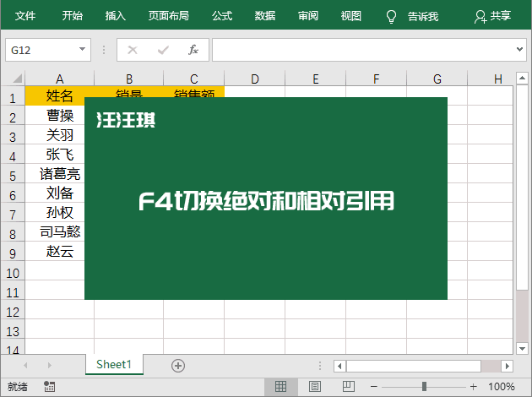Expand the formula bar chevron
This screenshot has height=397, width=532.
pos(519,50)
